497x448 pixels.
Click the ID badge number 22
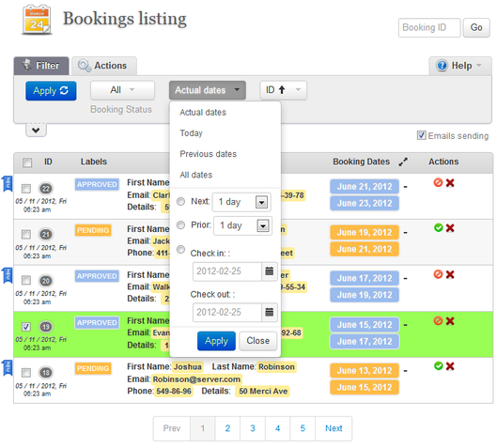point(46,189)
